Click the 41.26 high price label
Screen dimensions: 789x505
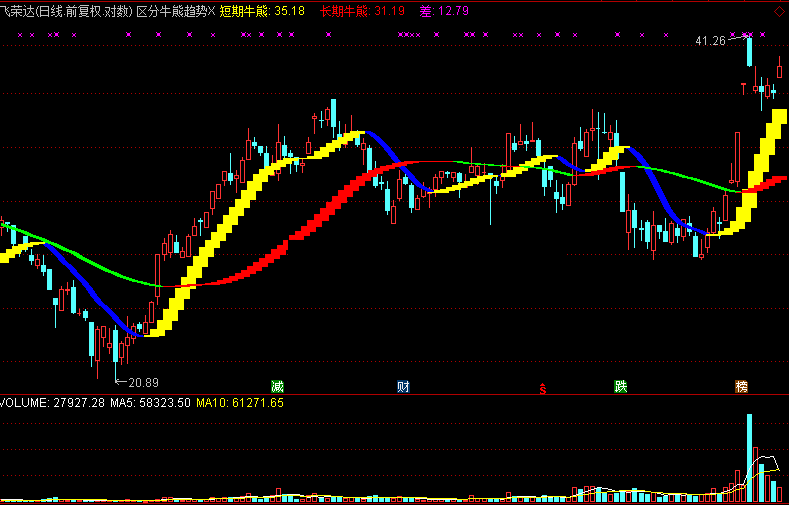click(711, 41)
